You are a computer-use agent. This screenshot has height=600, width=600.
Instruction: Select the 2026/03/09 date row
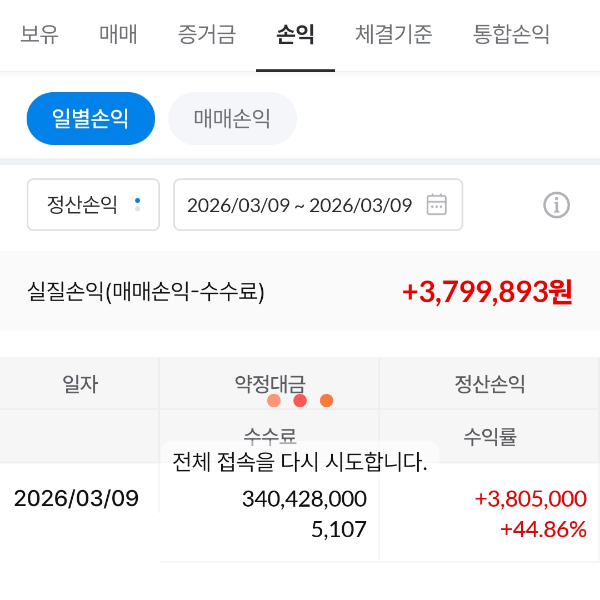point(77,498)
